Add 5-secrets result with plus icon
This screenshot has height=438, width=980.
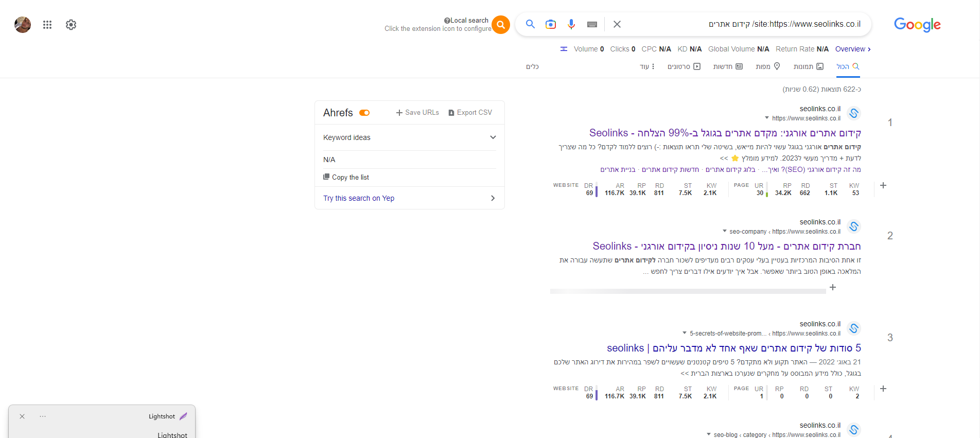(883, 389)
